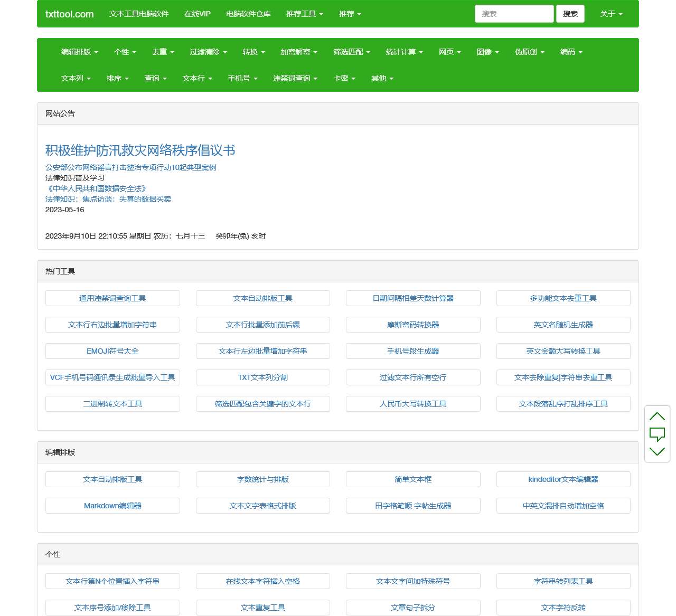Click into the 搜索 text input field
This screenshot has width=676, height=616.
tap(513, 14)
